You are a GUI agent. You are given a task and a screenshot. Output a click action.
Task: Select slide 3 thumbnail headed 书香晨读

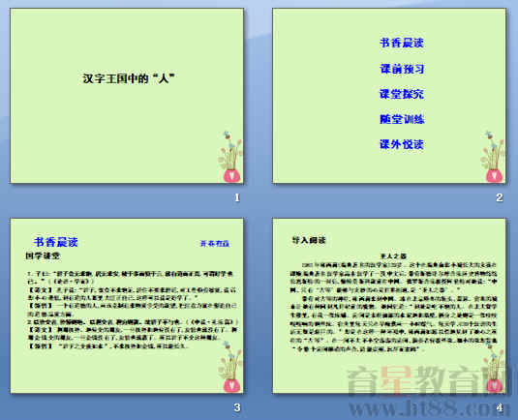pyautogui.click(x=127, y=306)
